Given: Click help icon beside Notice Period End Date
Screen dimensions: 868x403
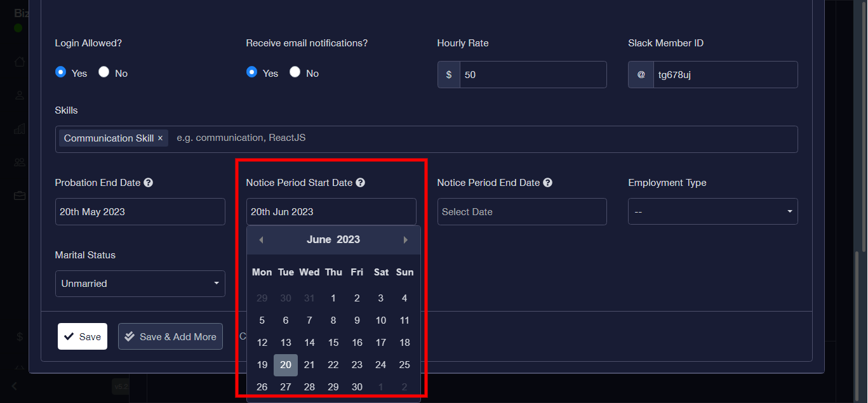Looking at the screenshot, I should pyautogui.click(x=547, y=183).
